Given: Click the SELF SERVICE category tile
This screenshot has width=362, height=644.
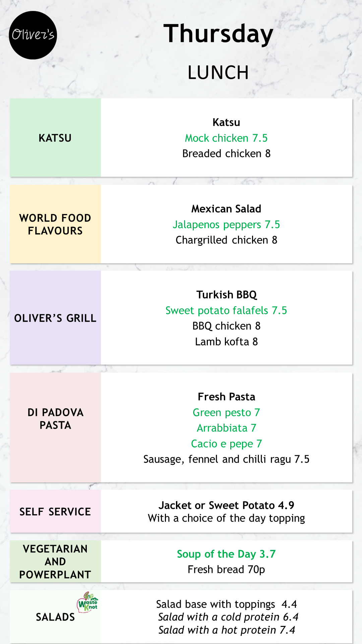Looking at the screenshot, I should click(x=55, y=511).
